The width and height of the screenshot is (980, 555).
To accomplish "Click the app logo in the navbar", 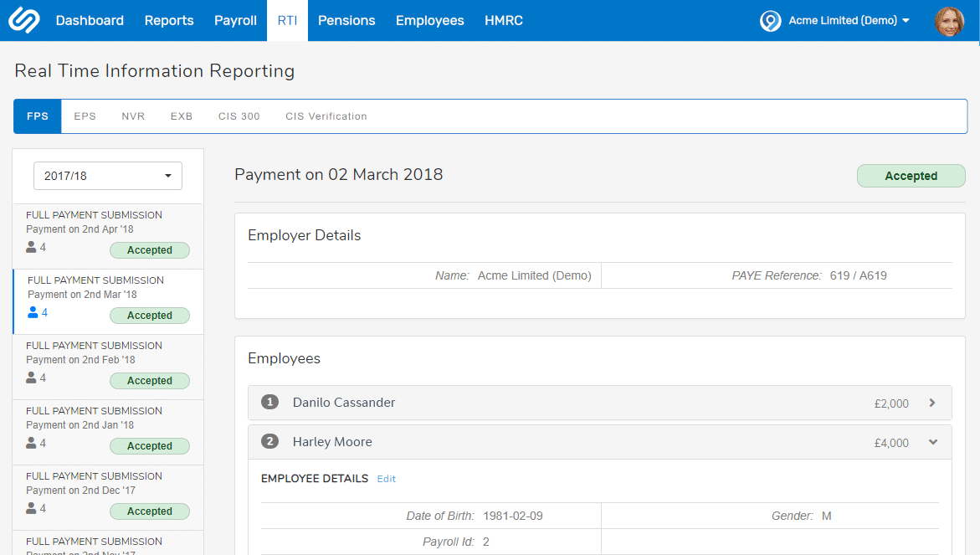I will tap(23, 20).
